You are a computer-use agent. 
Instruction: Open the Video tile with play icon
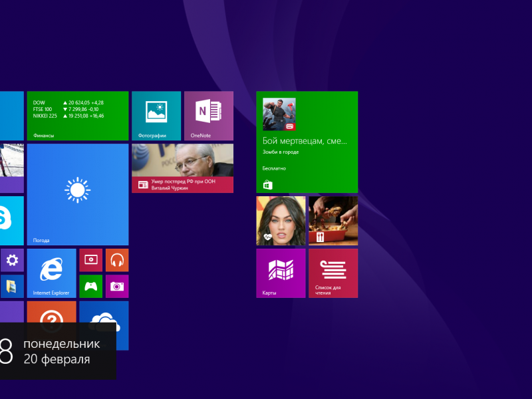coord(91,260)
